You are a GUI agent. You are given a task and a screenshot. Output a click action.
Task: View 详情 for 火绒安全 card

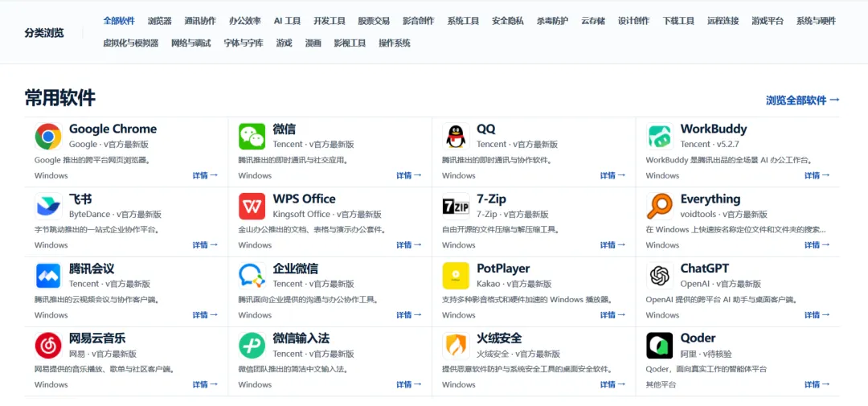click(612, 383)
